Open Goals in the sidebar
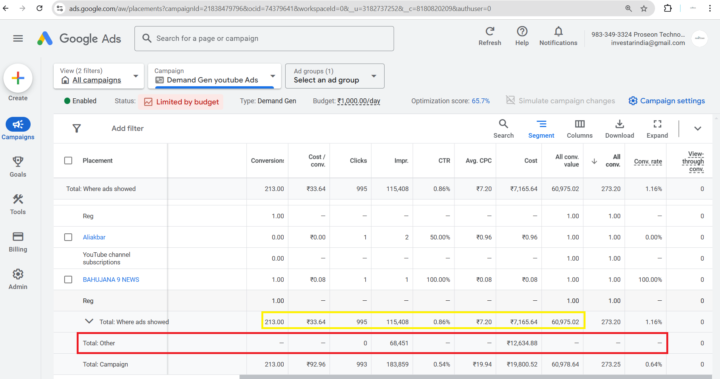 18,166
